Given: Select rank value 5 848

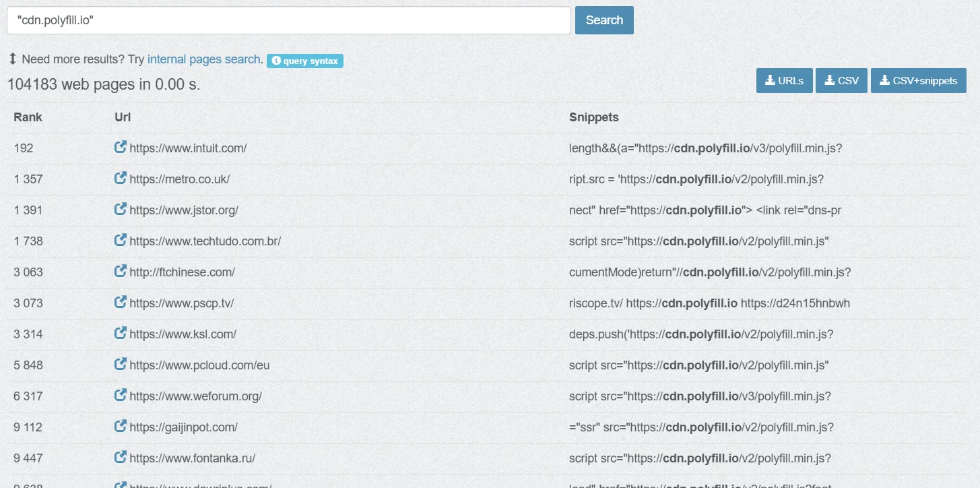Looking at the screenshot, I should click(28, 365).
